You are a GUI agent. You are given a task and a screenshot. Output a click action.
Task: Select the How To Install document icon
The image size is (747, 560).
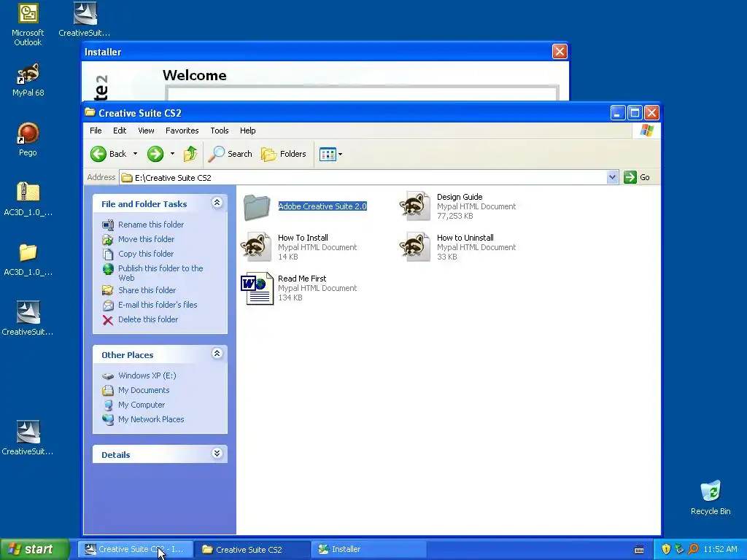tap(256, 246)
